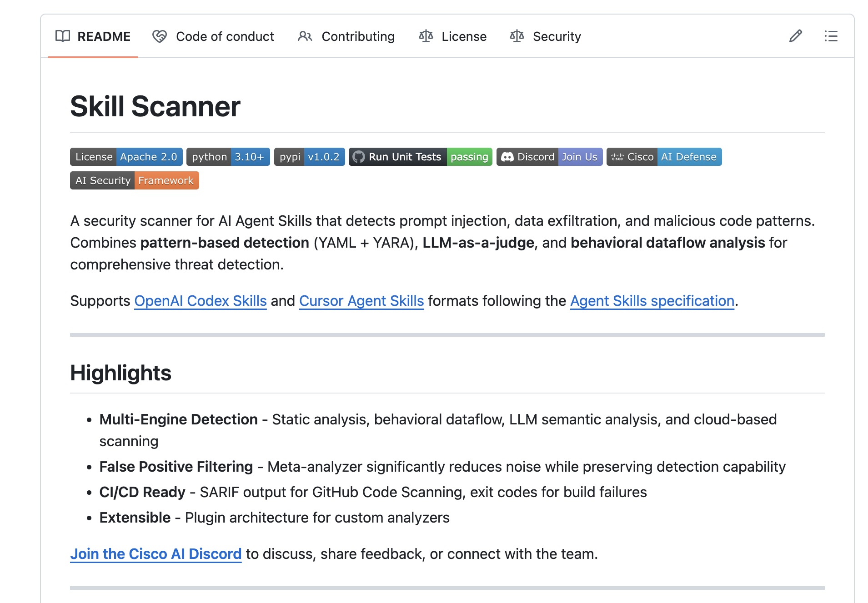868x603 pixels.
Task: Open the Security tab
Action: [x=557, y=36]
